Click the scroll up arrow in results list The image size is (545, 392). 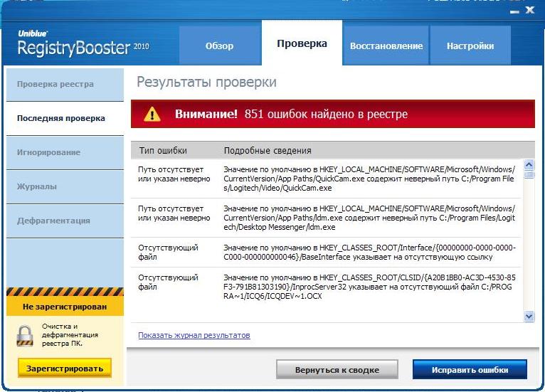coord(529,164)
